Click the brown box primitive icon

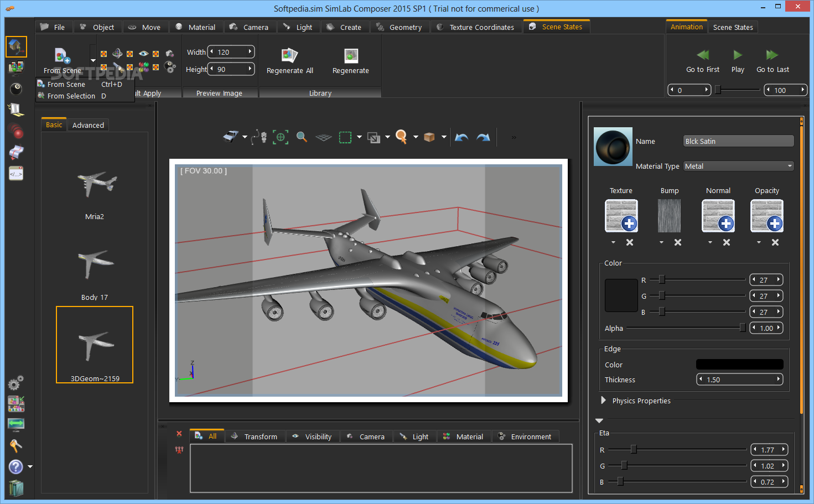tap(429, 137)
